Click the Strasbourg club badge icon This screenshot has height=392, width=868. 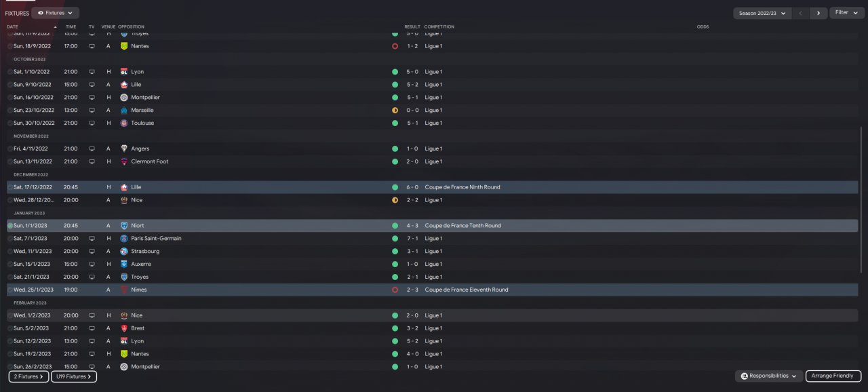click(x=124, y=252)
